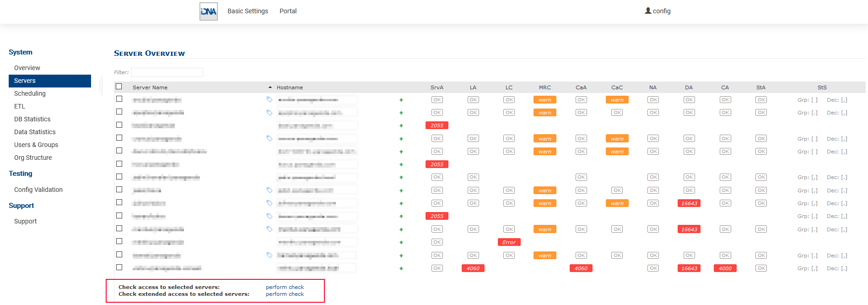868x305 pixels.
Task: Check the first server row's checkbox
Action: 119,99
